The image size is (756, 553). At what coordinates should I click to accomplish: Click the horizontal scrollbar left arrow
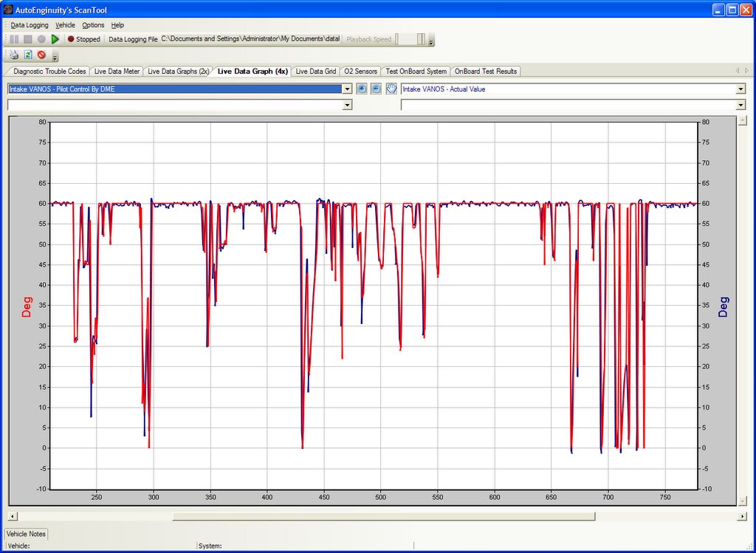point(13,516)
